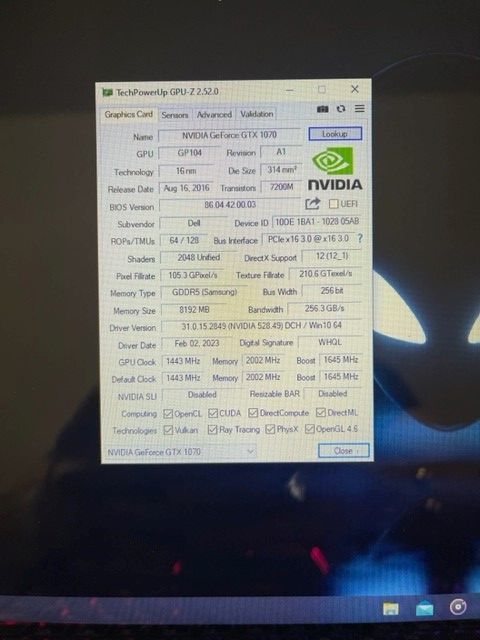Open the Advanced tab

pyautogui.click(x=214, y=115)
